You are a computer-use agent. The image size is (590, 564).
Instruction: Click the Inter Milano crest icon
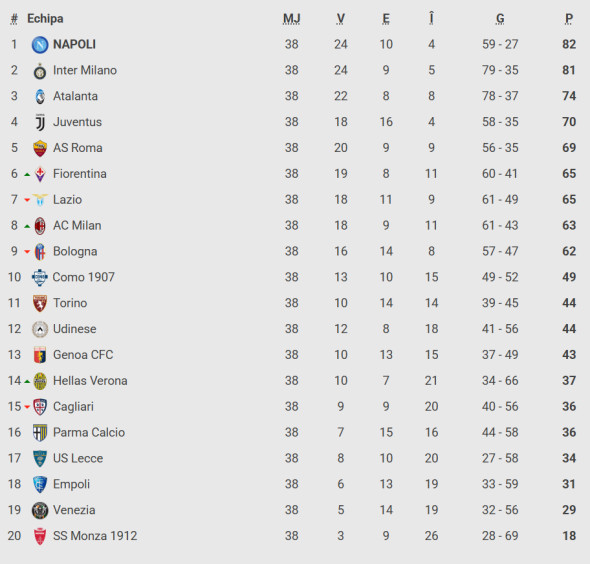coord(40,71)
